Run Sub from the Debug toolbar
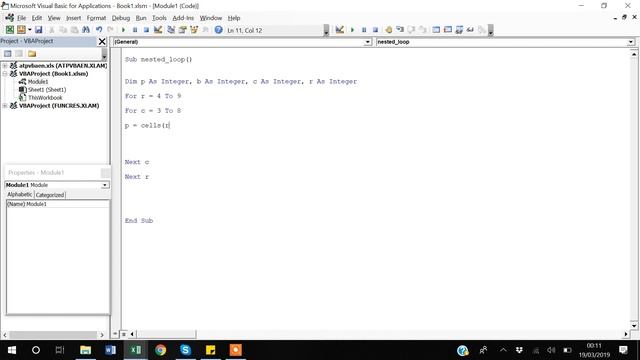This screenshot has height=360, width=640. coord(352,29)
